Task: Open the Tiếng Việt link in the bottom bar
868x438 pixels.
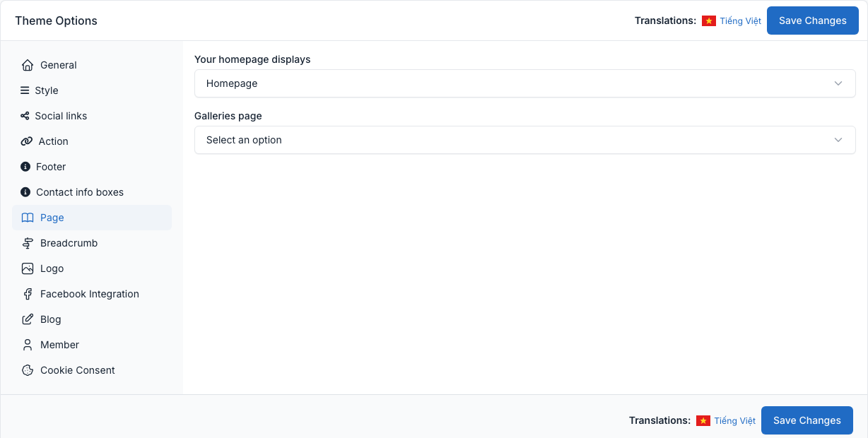Action: 735,421
